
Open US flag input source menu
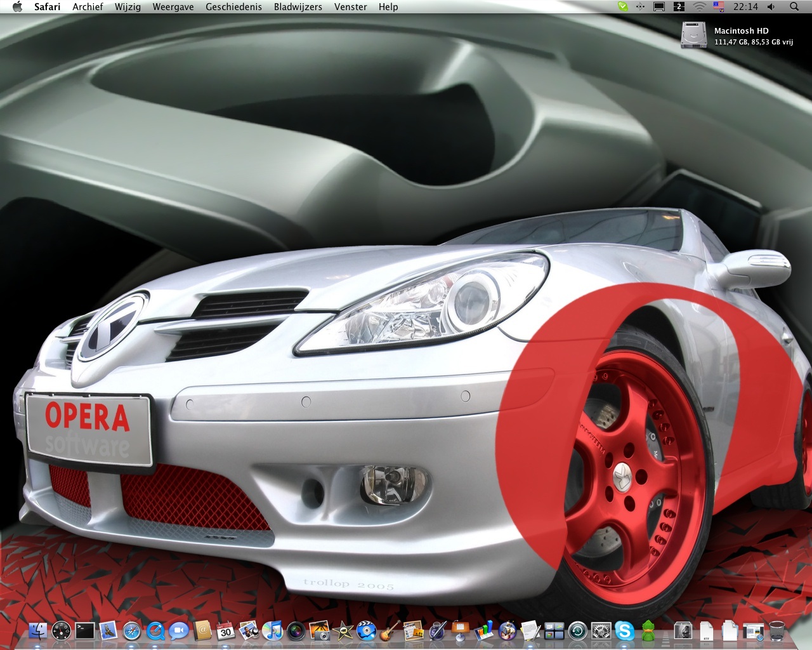(x=719, y=7)
